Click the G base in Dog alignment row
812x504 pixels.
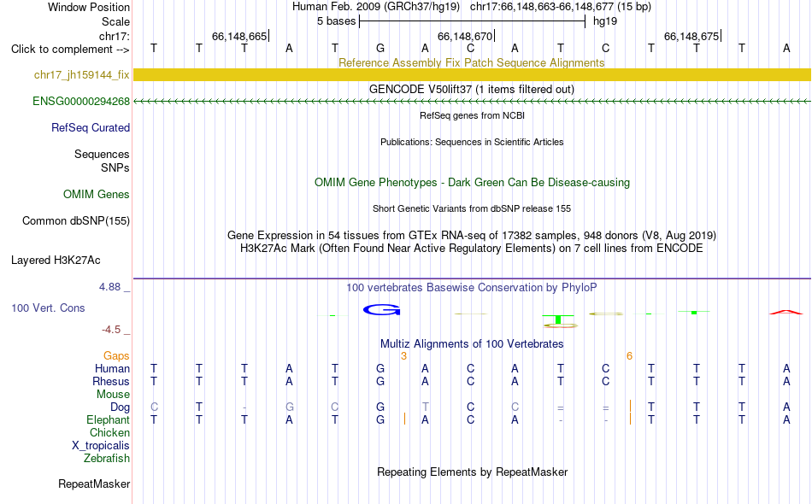380,407
